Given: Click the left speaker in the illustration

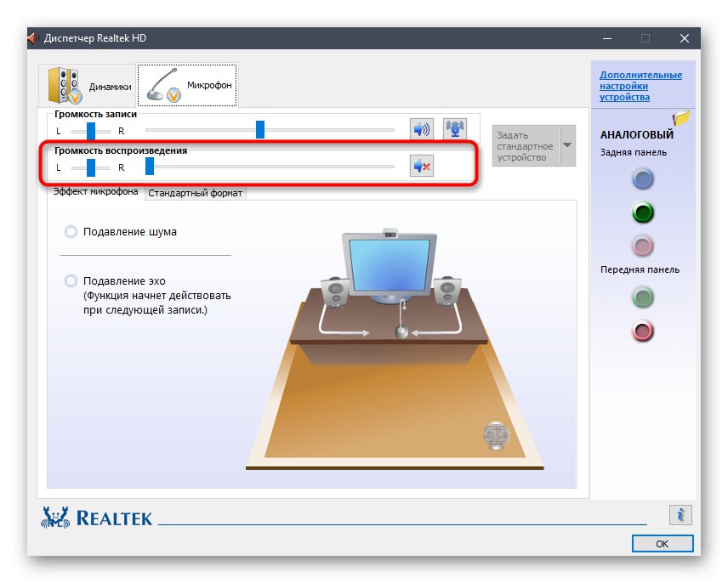Looking at the screenshot, I should click(335, 292).
